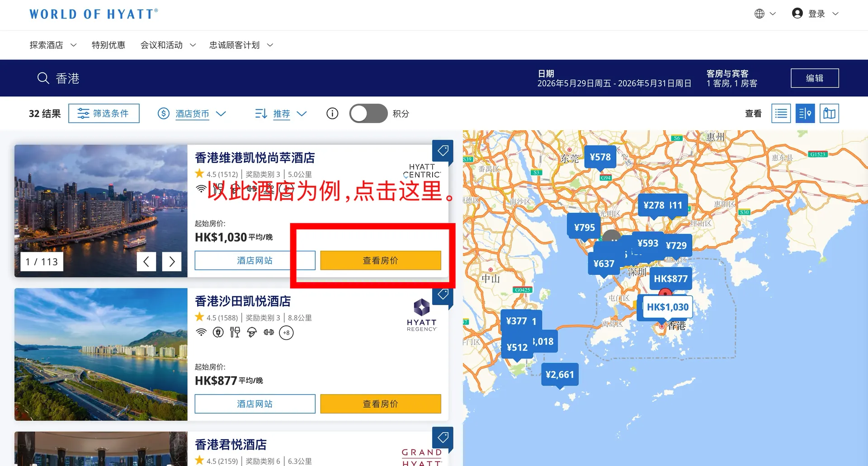Screen dimensions: 868x466
Task: Select the ¥377 map price marker
Action: 516,321
